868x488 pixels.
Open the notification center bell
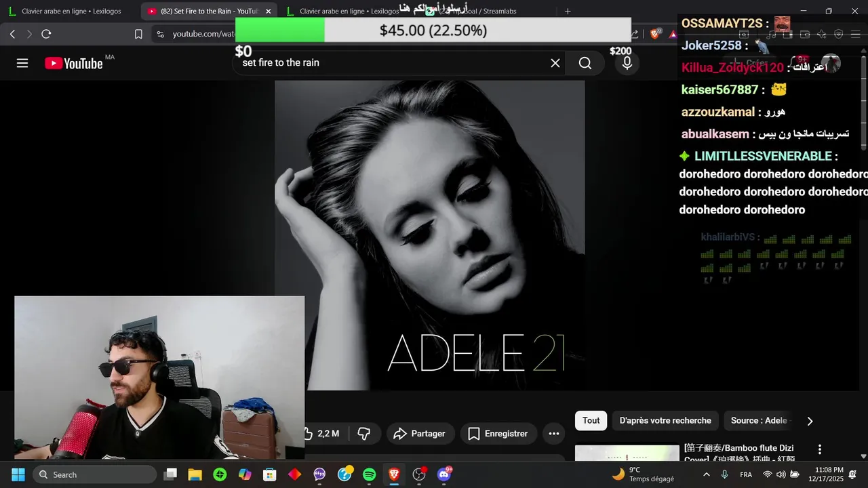click(x=853, y=474)
